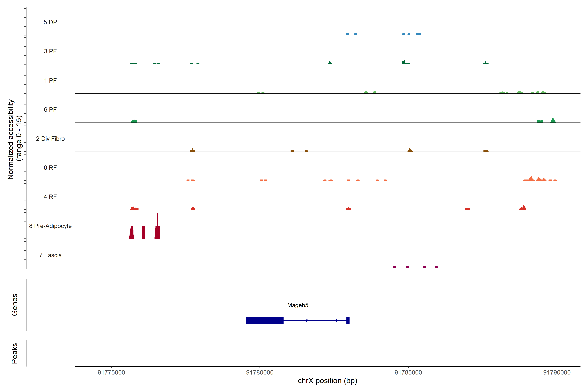Click the Peaks panel label
This screenshot has height=392, width=588.
pyautogui.click(x=15, y=353)
